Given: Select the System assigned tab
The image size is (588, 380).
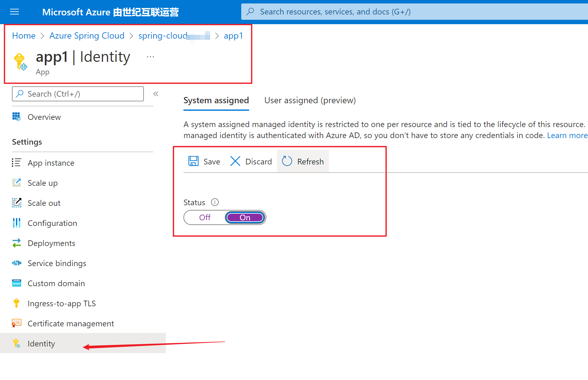Looking at the screenshot, I should tap(216, 100).
